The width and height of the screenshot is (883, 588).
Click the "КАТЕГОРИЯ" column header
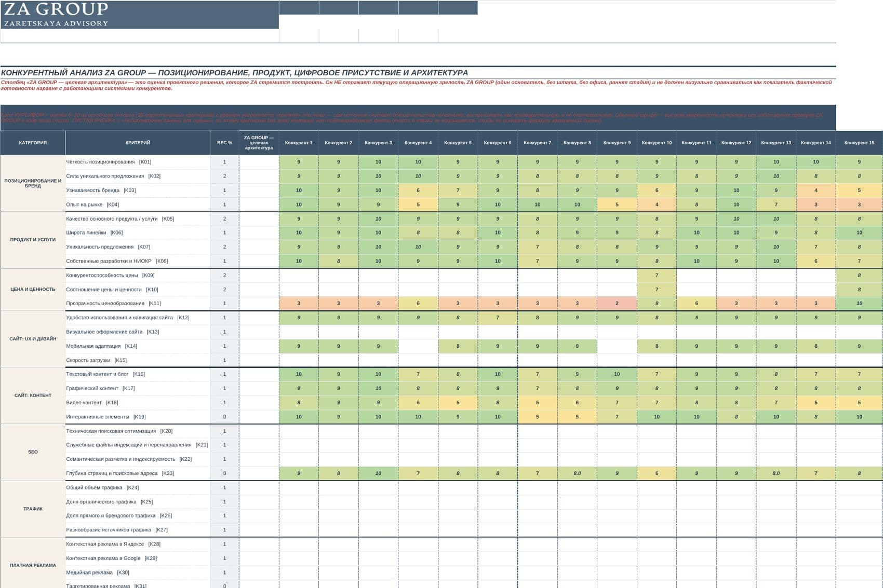click(33, 143)
